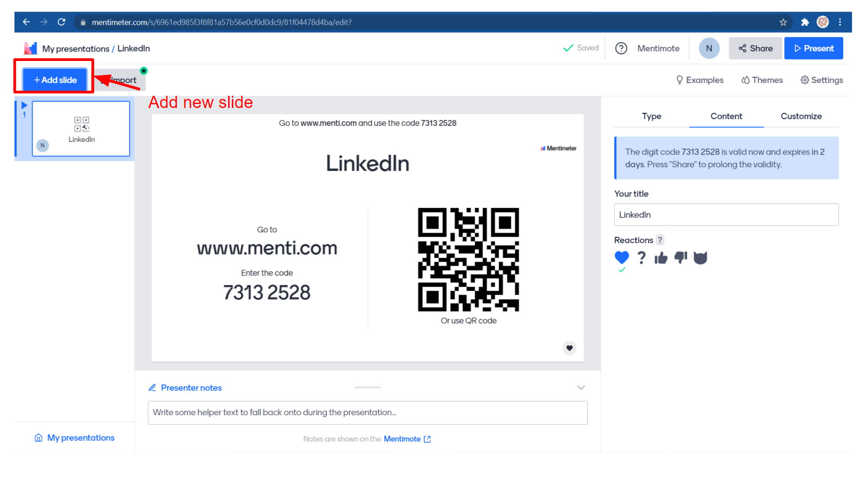Click the heart icon on slide preview
This screenshot has width=868, height=488.
tap(569, 348)
